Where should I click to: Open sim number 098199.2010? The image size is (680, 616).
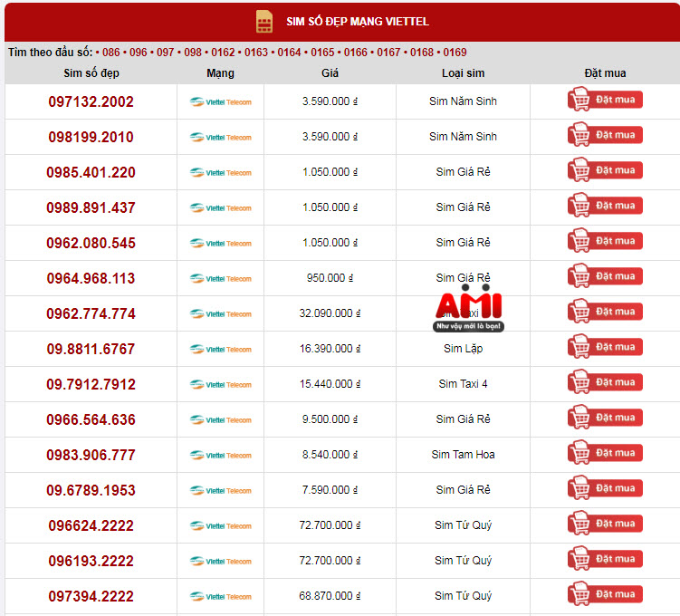pyautogui.click(x=91, y=137)
